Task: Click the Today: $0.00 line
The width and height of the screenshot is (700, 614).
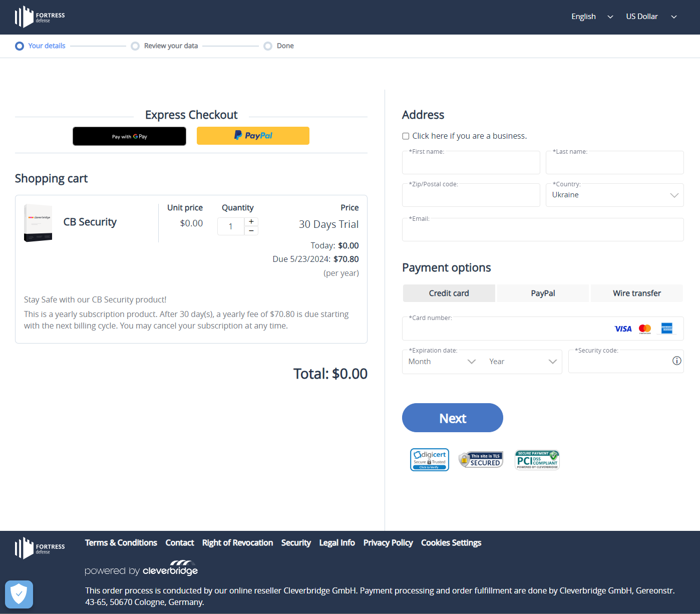Action: pos(335,245)
